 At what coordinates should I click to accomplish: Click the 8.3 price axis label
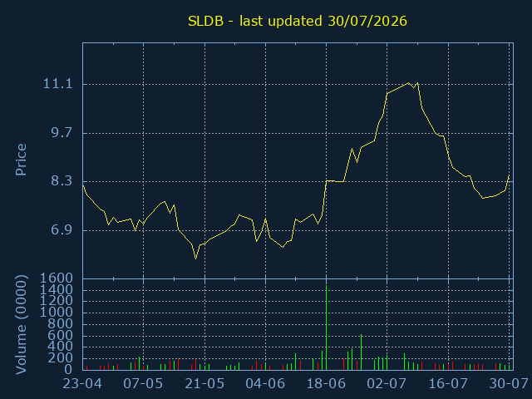pyautogui.click(x=62, y=181)
